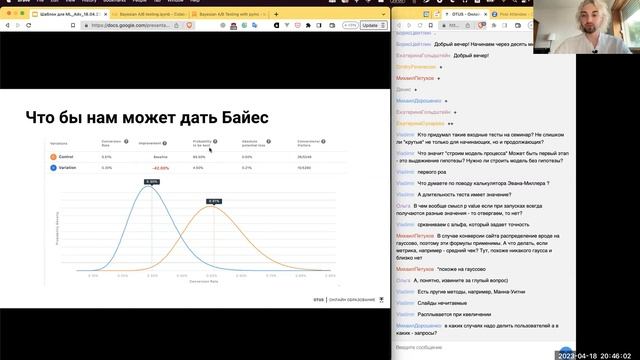Viewport: 640px width, 360px height.
Task: Open Brave Shields on docs.google.com page
Action: click(189, 25)
